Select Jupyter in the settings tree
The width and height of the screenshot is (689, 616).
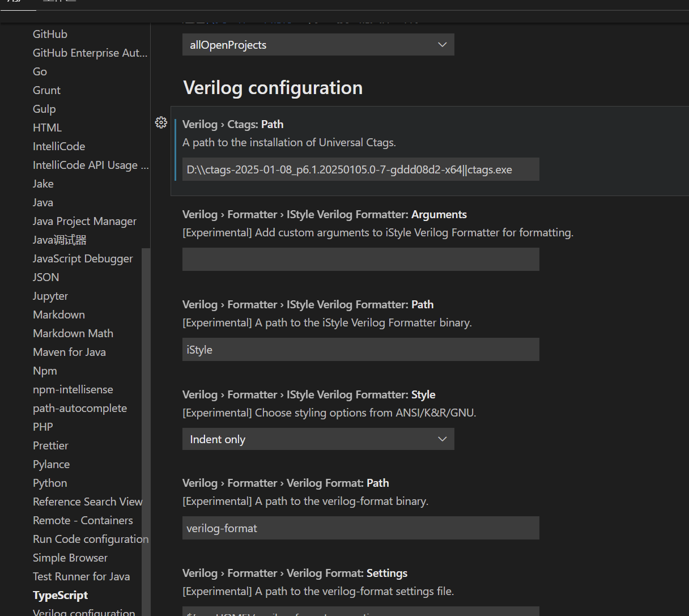(50, 296)
